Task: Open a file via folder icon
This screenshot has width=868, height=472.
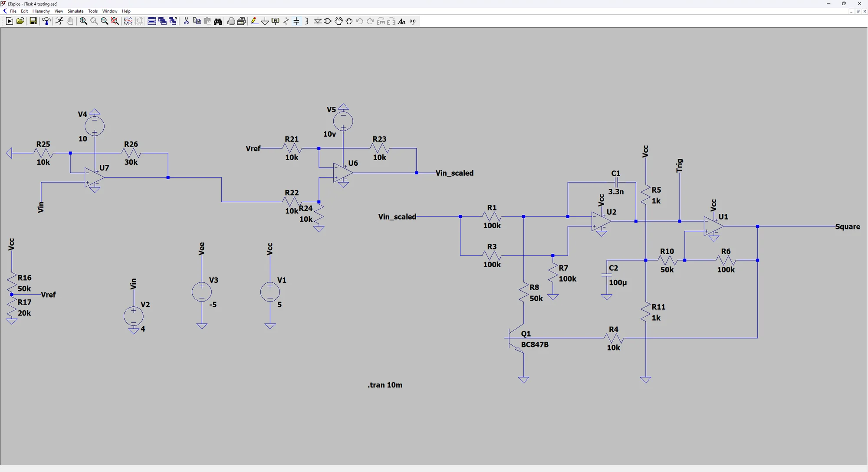Action: pyautogui.click(x=20, y=21)
